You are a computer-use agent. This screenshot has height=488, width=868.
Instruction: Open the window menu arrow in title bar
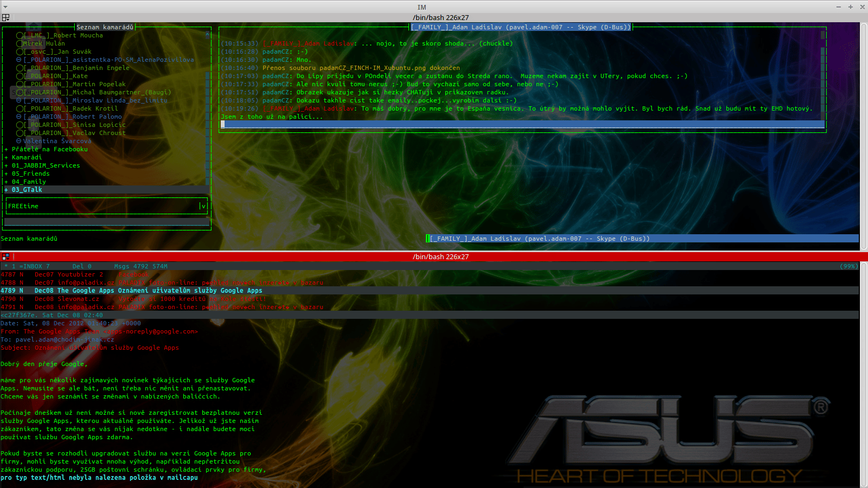click(x=5, y=7)
